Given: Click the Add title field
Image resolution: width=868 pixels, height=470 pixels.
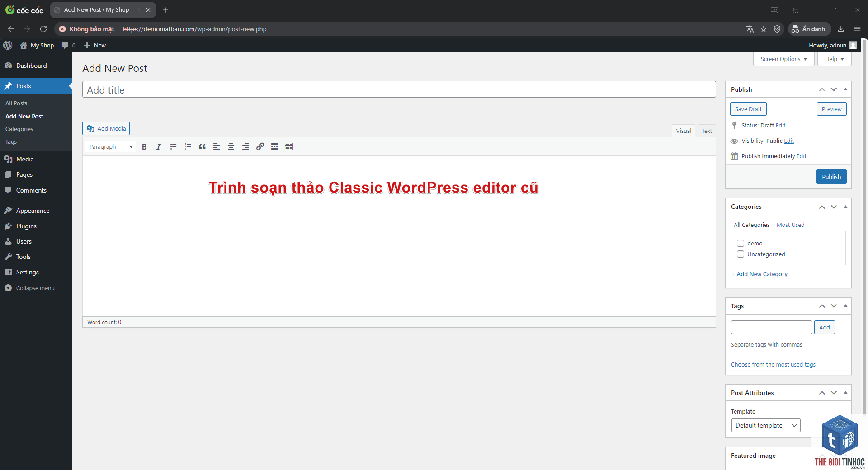Looking at the screenshot, I should tap(399, 89).
